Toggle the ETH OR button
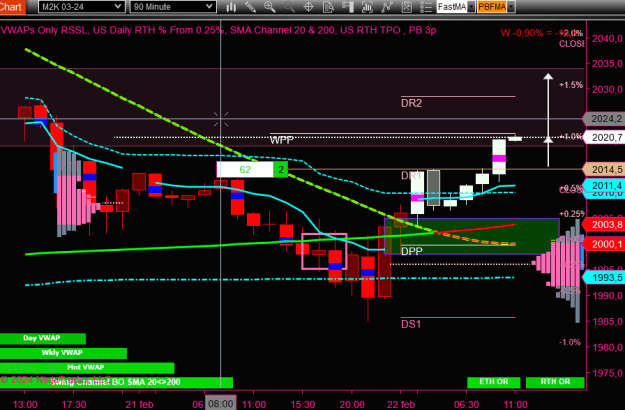This screenshot has width=625, height=410. pyautogui.click(x=493, y=382)
